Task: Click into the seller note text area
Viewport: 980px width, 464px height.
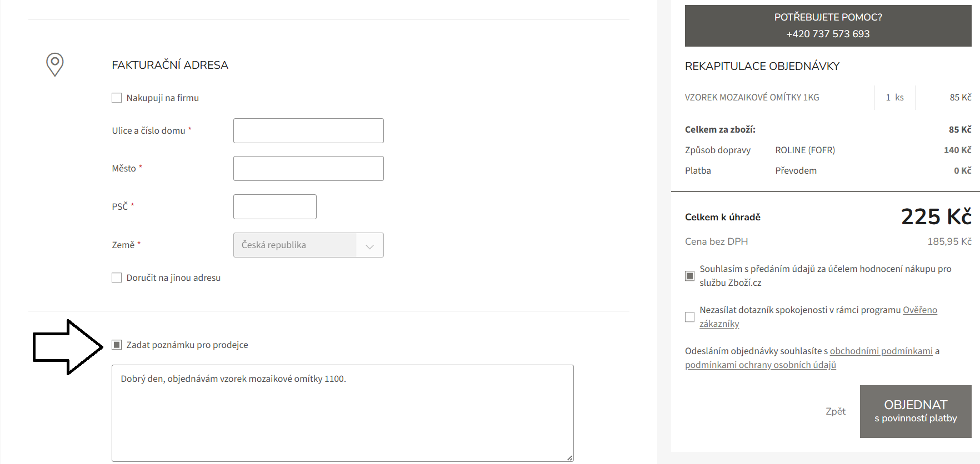Action: click(x=342, y=413)
